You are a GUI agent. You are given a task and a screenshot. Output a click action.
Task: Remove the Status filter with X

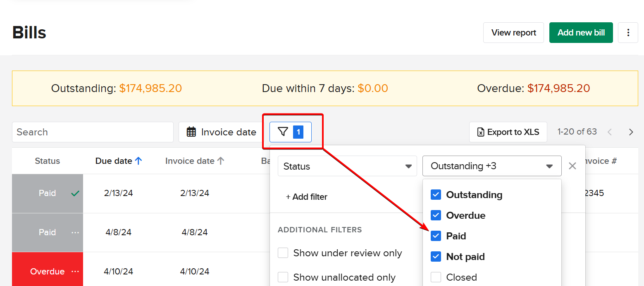[x=572, y=166]
